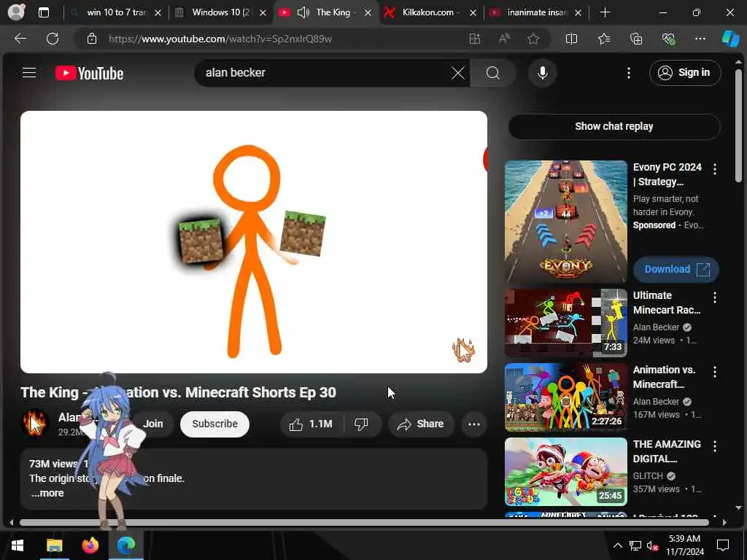Like the video with 1.1M likes

click(311, 424)
